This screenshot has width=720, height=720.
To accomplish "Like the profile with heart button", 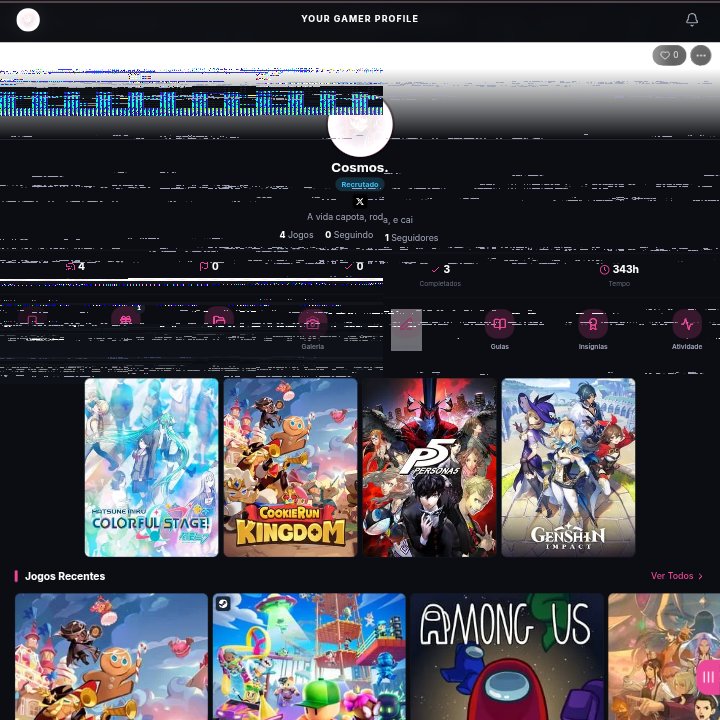I will (x=669, y=55).
